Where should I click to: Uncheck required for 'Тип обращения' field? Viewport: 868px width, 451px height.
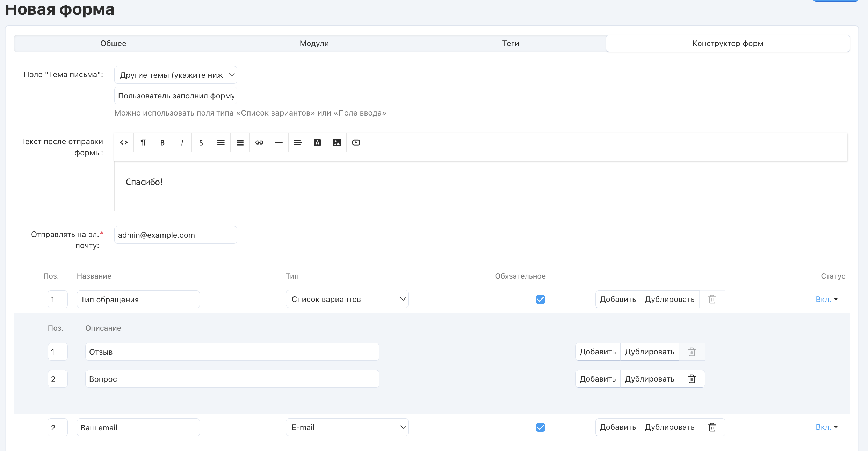[x=540, y=299]
